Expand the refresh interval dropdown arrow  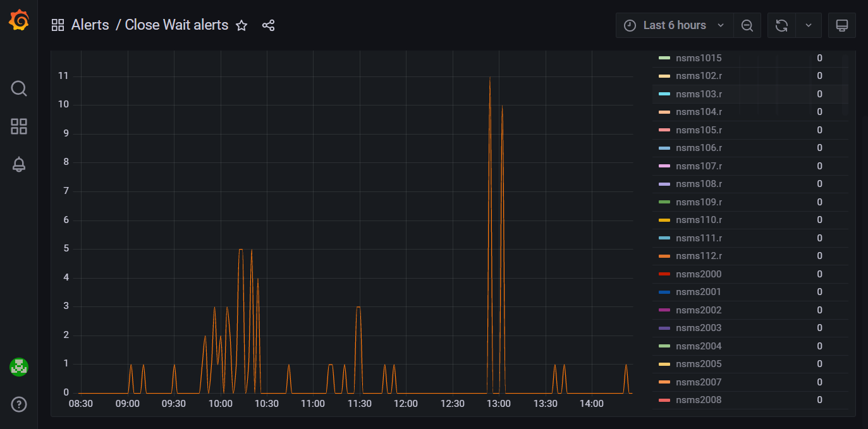coord(808,25)
